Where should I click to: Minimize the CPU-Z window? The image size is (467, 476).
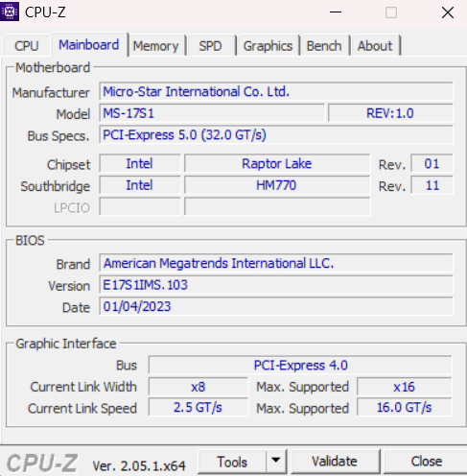click(x=336, y=12)
